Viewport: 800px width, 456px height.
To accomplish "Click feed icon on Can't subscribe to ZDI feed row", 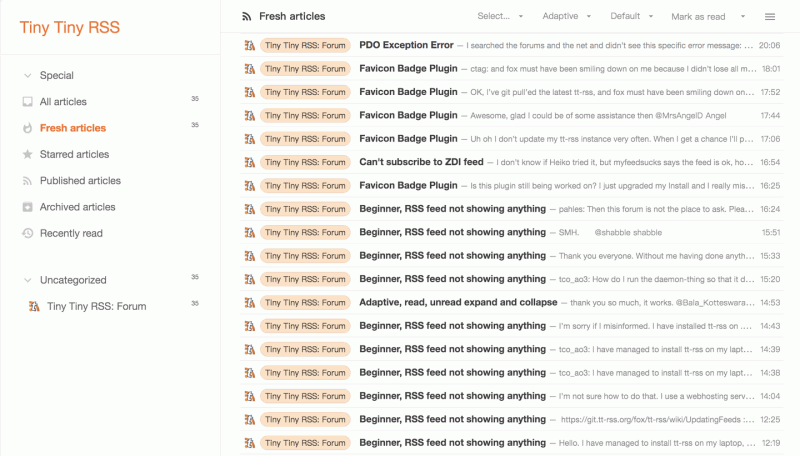I will click(x=249, y=162).
